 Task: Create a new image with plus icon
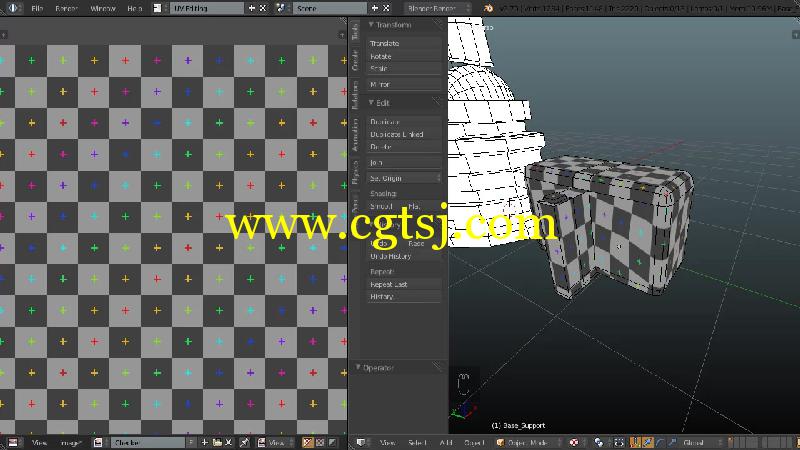point(205,442)
